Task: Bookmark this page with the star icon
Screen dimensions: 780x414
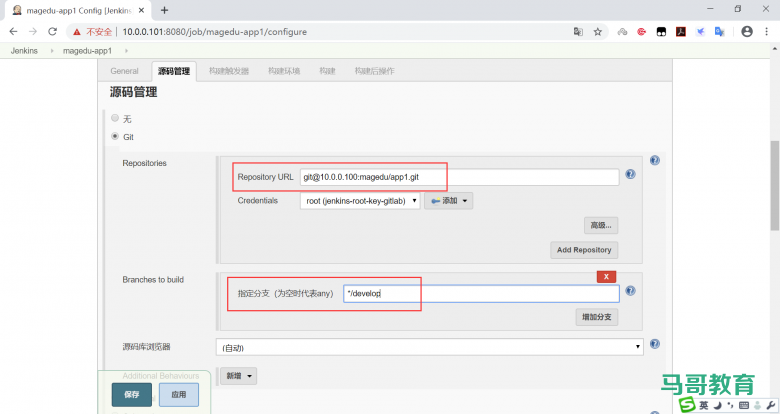Action: click(598, 32)
